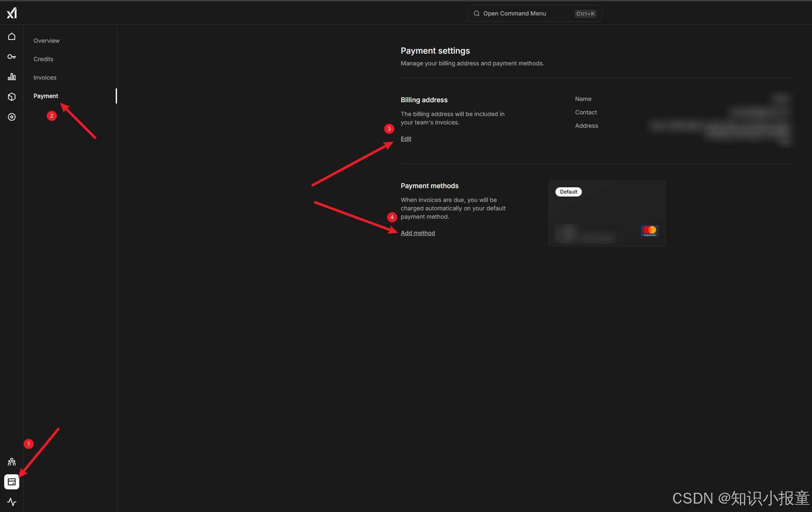Click the Ctrl+K shortcut badge
The height and width of the screenshot is (512, 812).
[585, 14]
